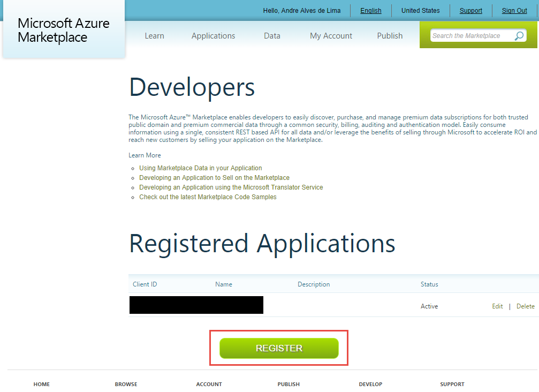This screenshot has height=392, width=539.
Task: Click the Description column header
Action: (314, 284)
